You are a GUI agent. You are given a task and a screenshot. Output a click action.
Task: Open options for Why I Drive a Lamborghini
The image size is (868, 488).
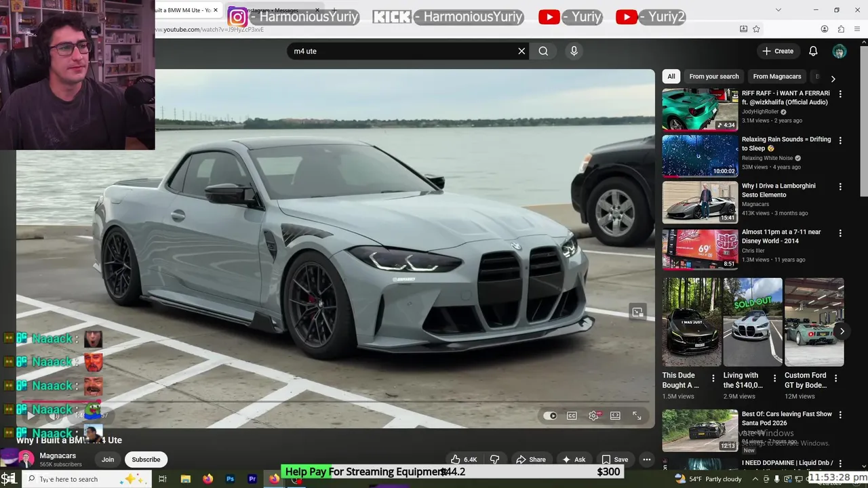(x=840, y=186)
